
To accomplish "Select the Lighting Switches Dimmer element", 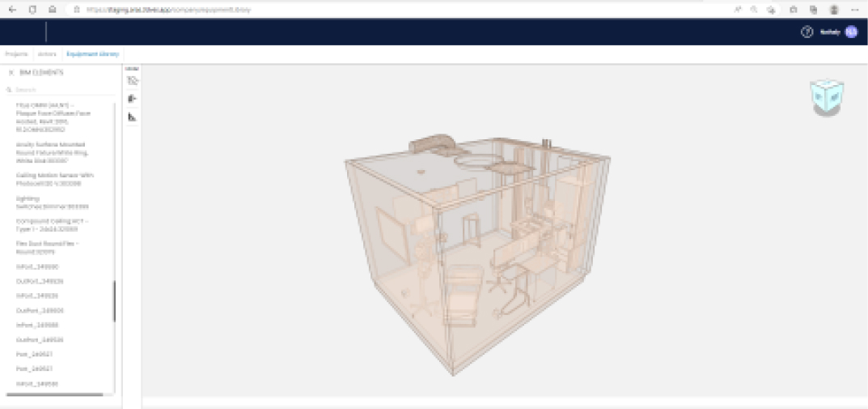I will [x=52, y=202].
